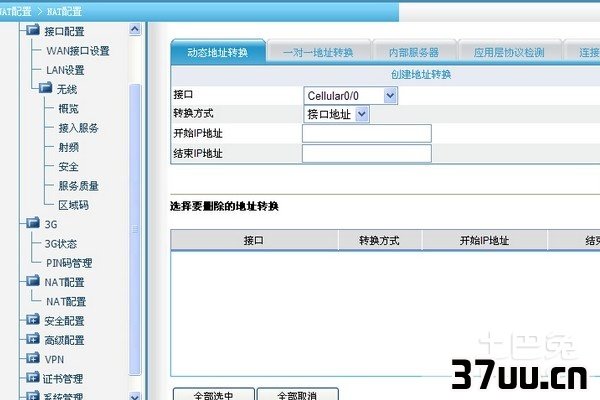Click VPN tree label
Image resolution: width=600 pixels, height=400 pixels.
point(54,359)
